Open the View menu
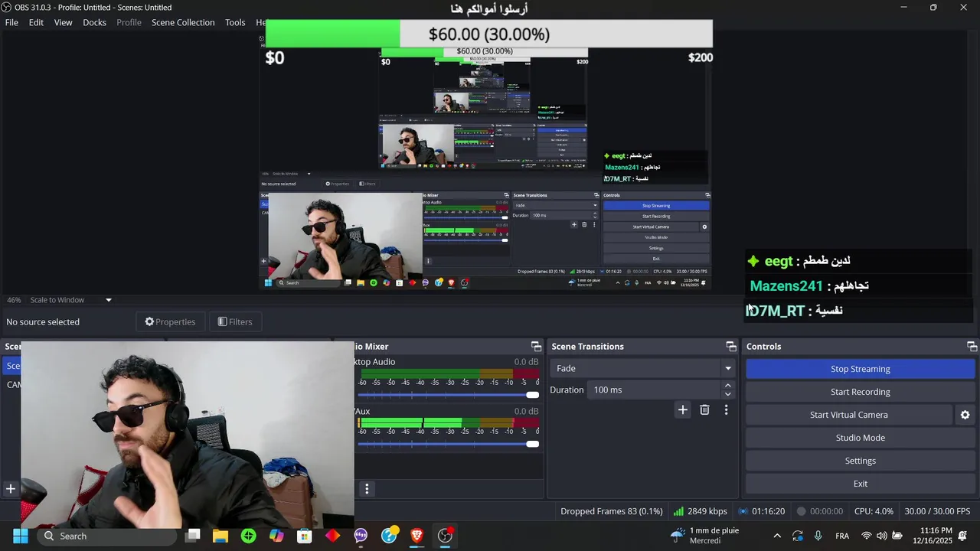The height and width of the screenshot is (551, 980). pyautogui.click(x=63, y=22)
